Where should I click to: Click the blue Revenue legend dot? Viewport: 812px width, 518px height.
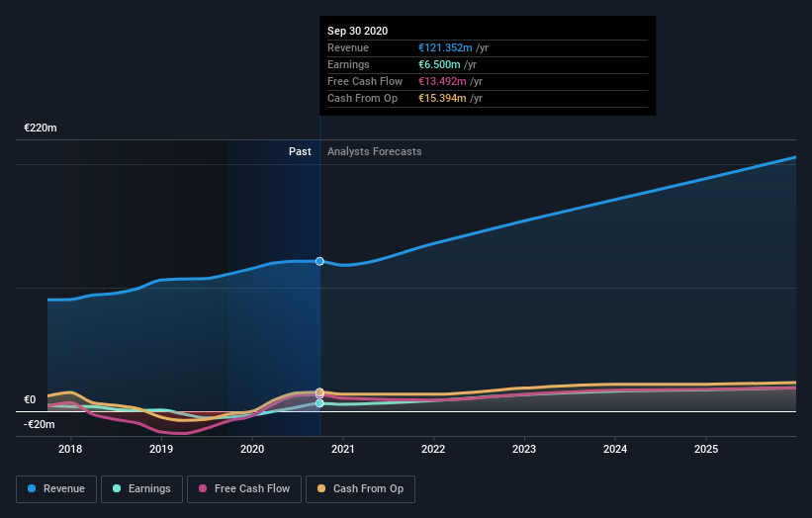pyautogui.click(x=32, y=488)
